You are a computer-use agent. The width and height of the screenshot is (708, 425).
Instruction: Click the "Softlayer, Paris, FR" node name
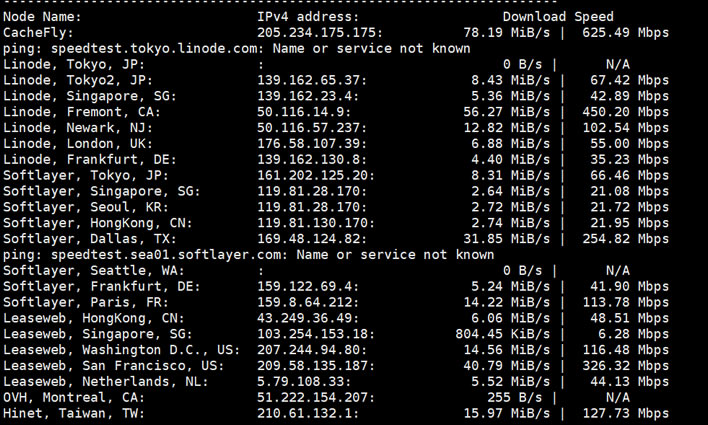pyautogui.click(x=76, y=302)
